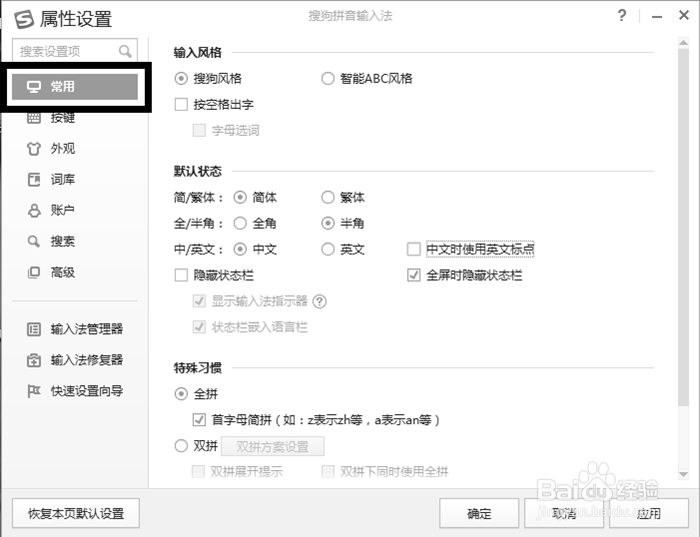Enable the 按空格出字 checkbox
700x537 pixels.
[181, 104]
